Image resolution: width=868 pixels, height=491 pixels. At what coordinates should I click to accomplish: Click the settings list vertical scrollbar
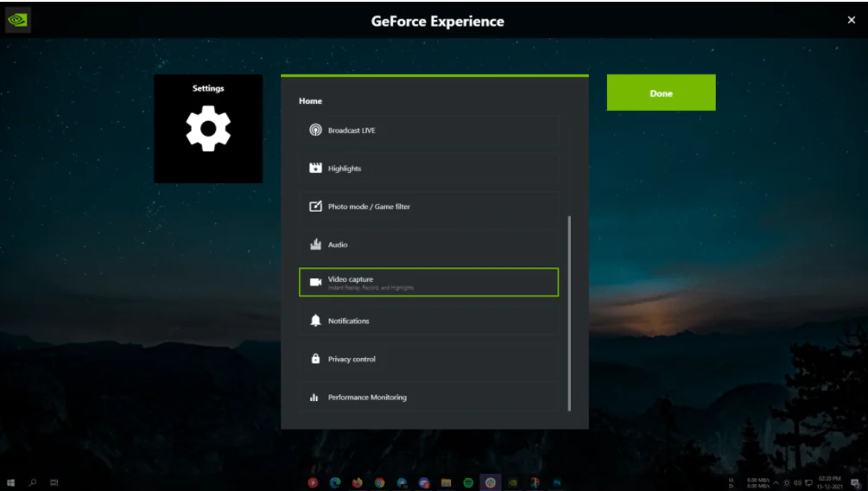[569, 313]
